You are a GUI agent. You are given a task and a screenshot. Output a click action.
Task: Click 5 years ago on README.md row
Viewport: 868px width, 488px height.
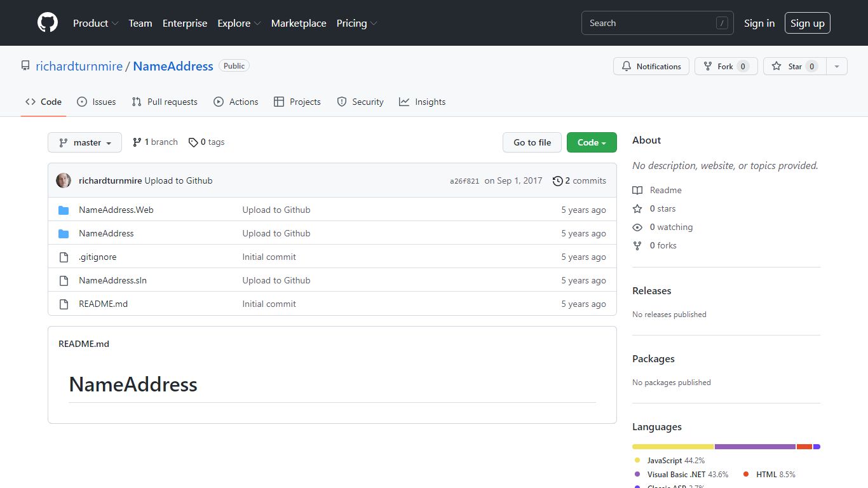click(583, 304)
